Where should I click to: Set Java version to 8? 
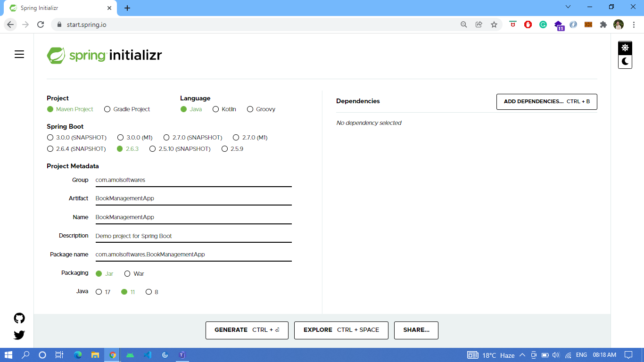(x=152, y=292)
